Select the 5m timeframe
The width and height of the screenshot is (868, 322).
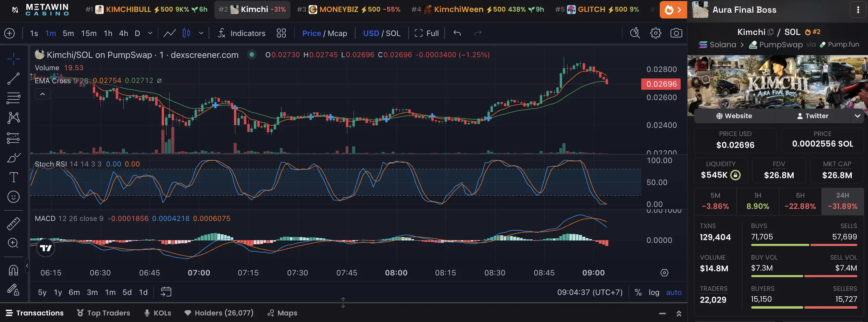[69, 33]
